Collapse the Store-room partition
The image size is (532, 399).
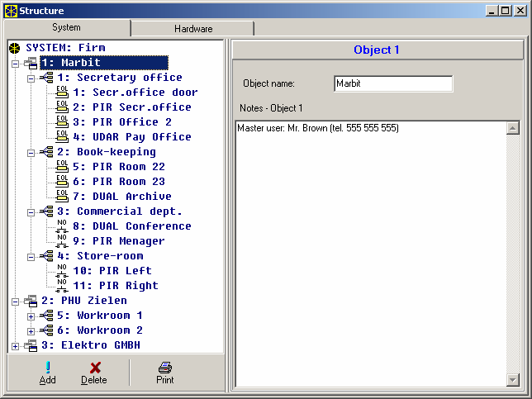pos(31,257)
